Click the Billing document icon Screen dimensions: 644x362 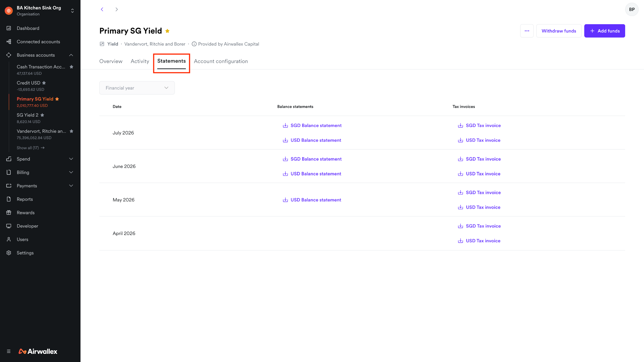[x=9, y=173]
